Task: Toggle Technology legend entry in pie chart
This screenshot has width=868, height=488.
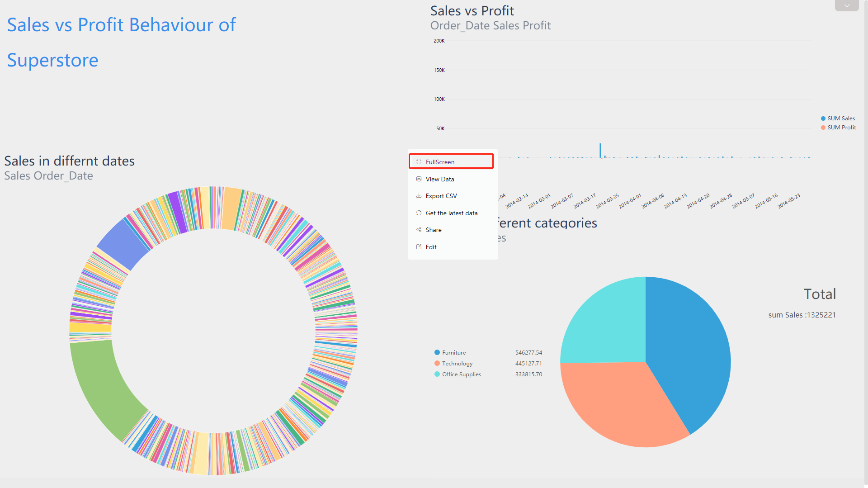Action: (453, 363)
